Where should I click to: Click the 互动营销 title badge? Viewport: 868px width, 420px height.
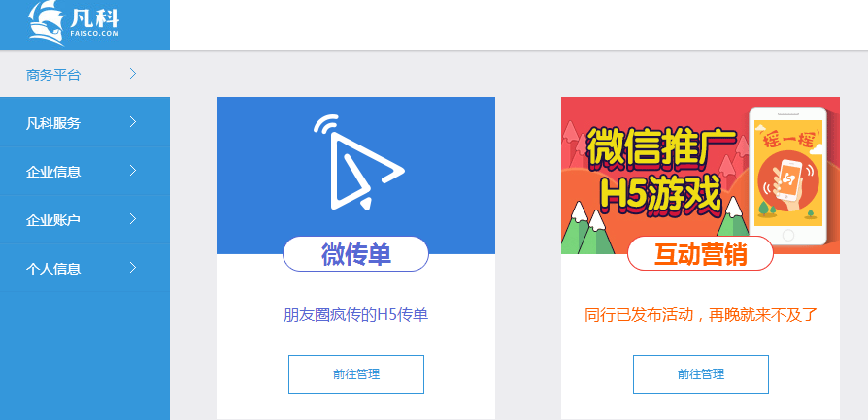point(700,254)
